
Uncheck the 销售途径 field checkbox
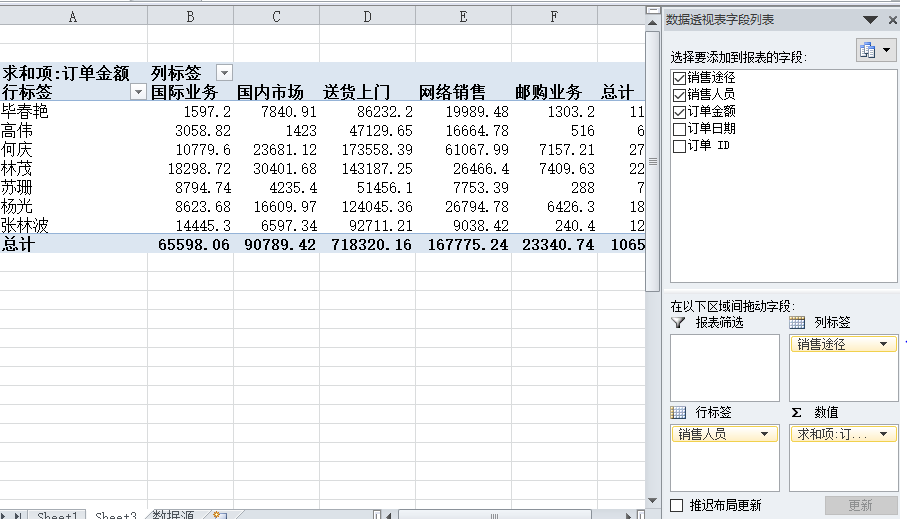click(x=680, y=78)
